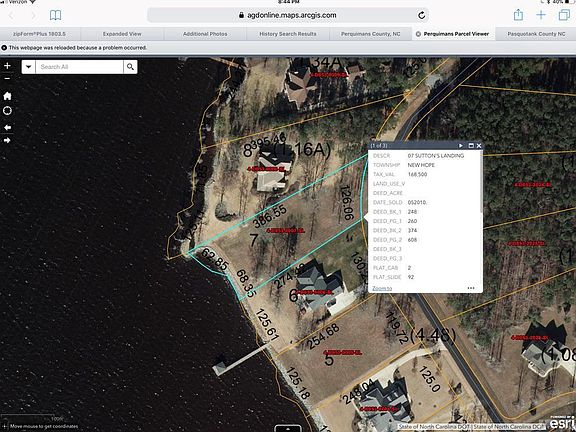Click the popup vertical scrollbar
576x432 pixels.
click(481, 182)
